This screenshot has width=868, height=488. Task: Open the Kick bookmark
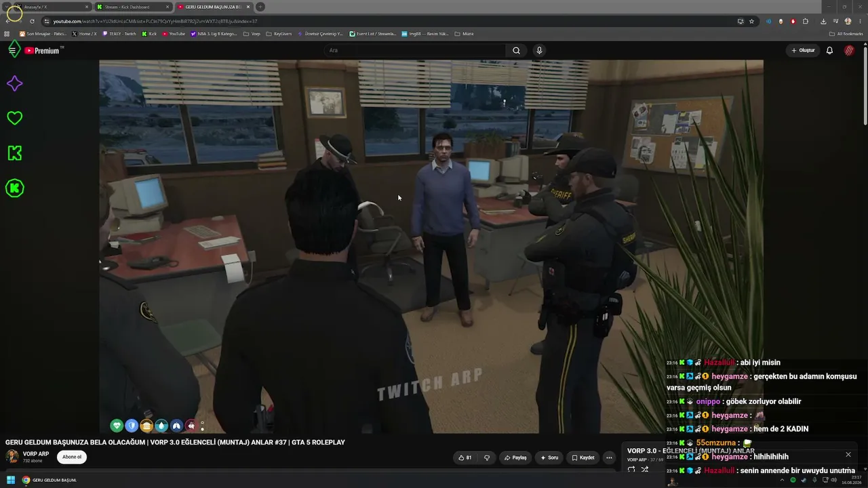149,34
